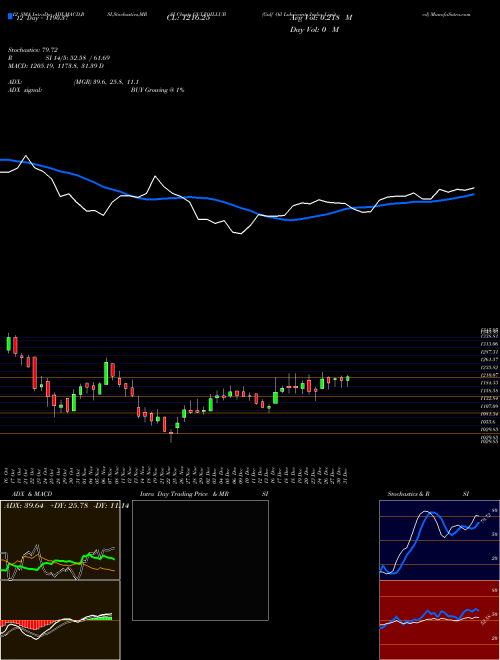Select the '(MGR) 39.6, 25.8, 11.1' ADX values
Image resolution: width=500 pixels, height=660 pixels.
pos(106,82)
